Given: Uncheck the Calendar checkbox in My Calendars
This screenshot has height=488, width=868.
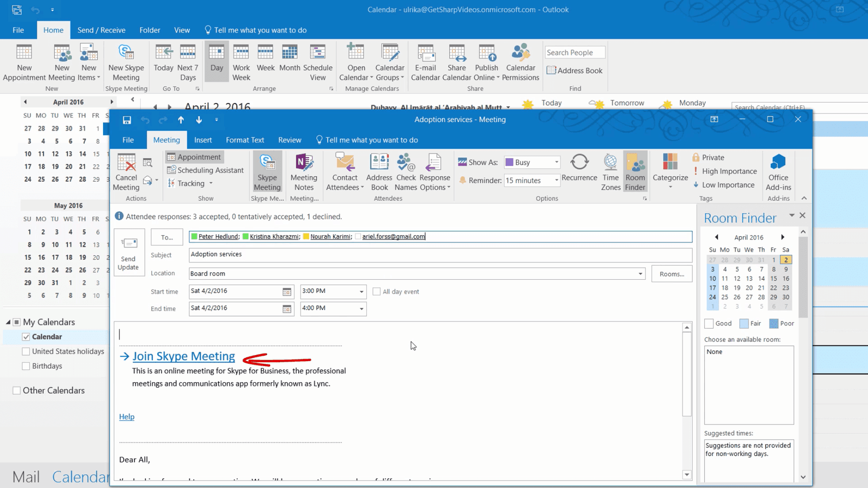Looking at the screenshot, I should tap(26, 337).
